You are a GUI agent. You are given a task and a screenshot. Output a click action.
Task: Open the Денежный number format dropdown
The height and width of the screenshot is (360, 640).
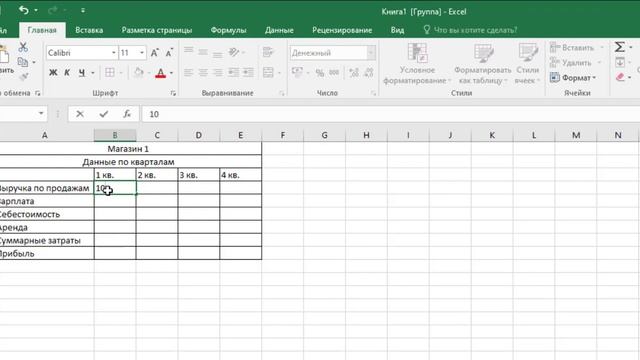[371, 53]
